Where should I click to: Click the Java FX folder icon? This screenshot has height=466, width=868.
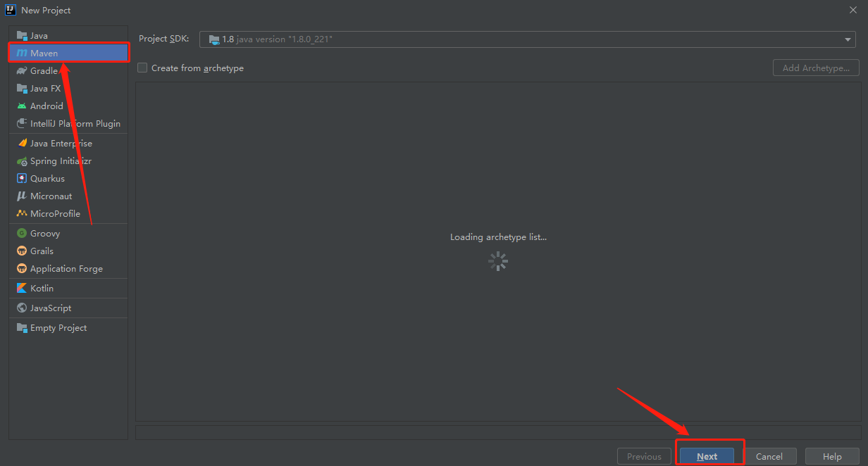(x=22, y=88)
